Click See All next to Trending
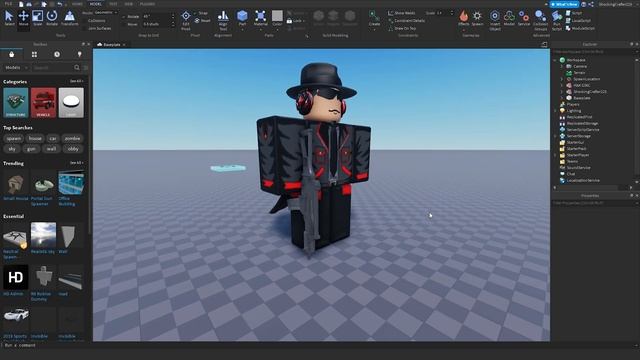Viewport: 640px width, 360px height. pyautogui.click(x=76, y=163)
